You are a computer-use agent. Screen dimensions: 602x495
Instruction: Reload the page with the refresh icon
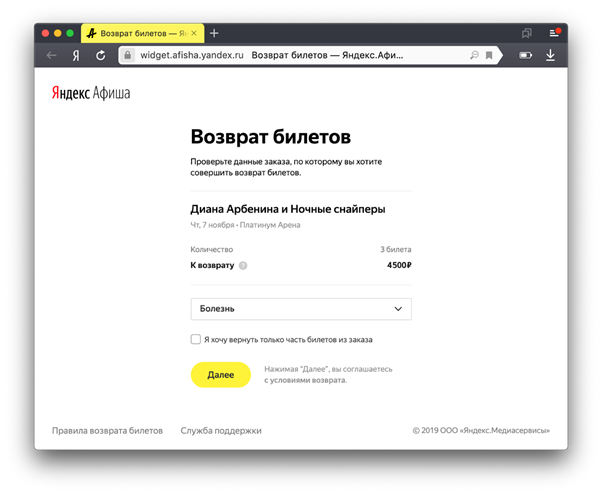pos(101,55)
